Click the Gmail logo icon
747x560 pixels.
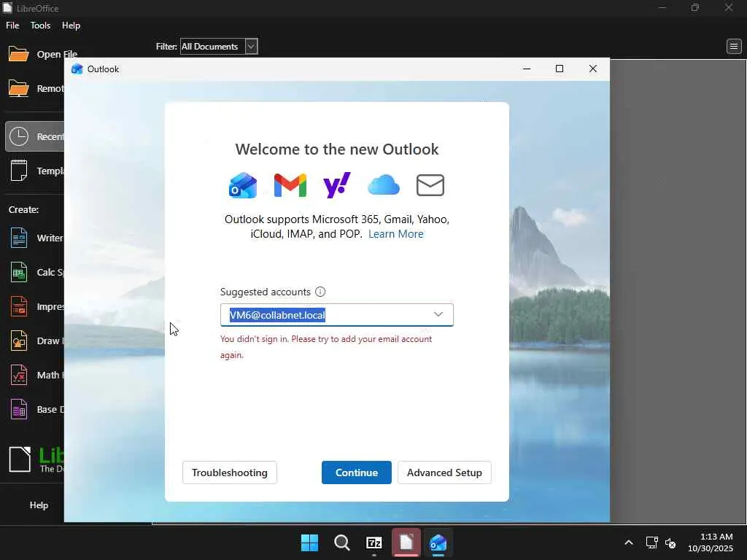point(290,185)
